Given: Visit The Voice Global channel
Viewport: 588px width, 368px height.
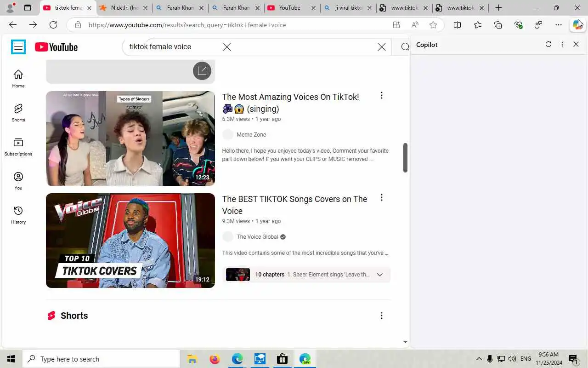Looking at the screenshot, I should pos(257,237).
